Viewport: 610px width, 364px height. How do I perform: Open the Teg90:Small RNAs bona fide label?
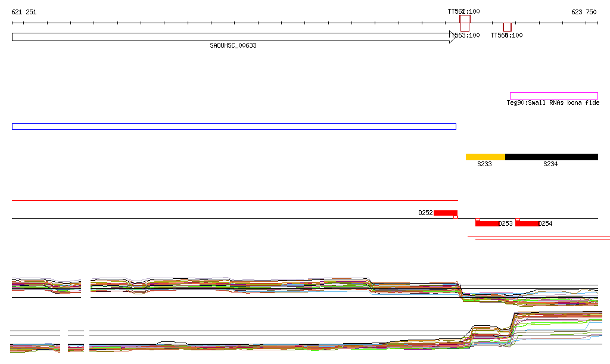(x=553, y=102)
